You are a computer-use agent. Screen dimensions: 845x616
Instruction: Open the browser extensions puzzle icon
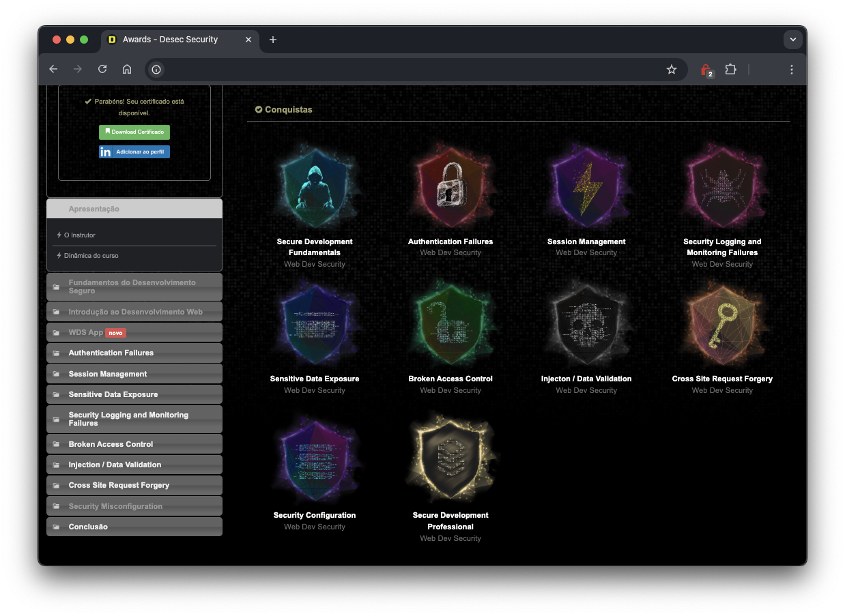pyautogui.click(x=730, y=70)
